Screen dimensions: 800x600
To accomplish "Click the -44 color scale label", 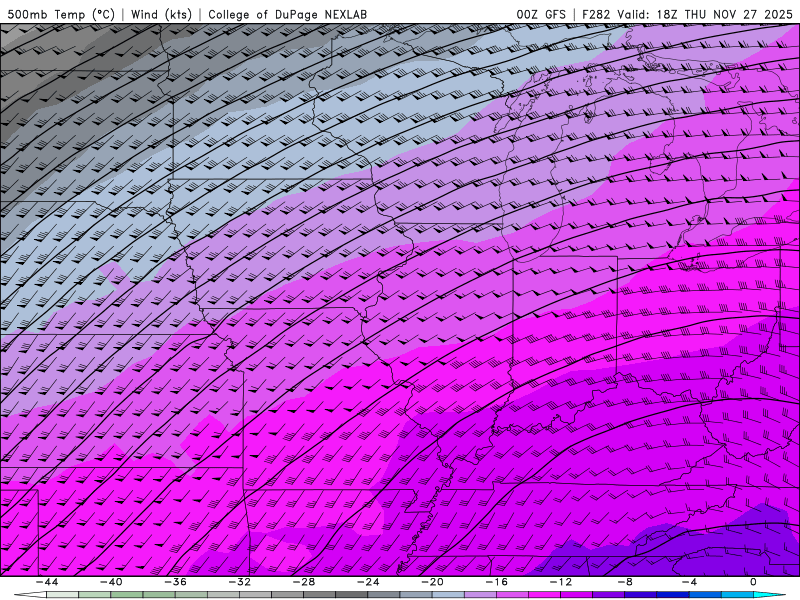I will click(x=47, y=582).
